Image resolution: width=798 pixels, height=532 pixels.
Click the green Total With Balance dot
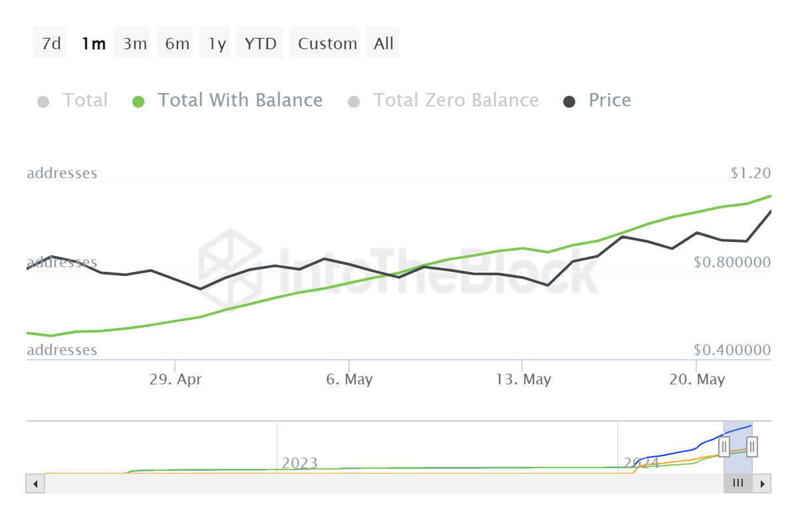[138, 102]
